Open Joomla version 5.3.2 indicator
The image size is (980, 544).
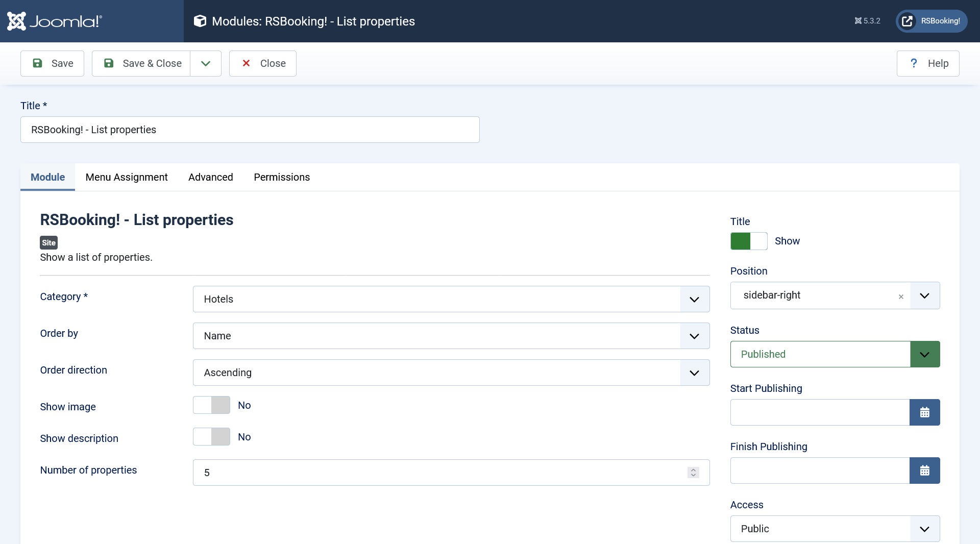(x=867, y=21)
